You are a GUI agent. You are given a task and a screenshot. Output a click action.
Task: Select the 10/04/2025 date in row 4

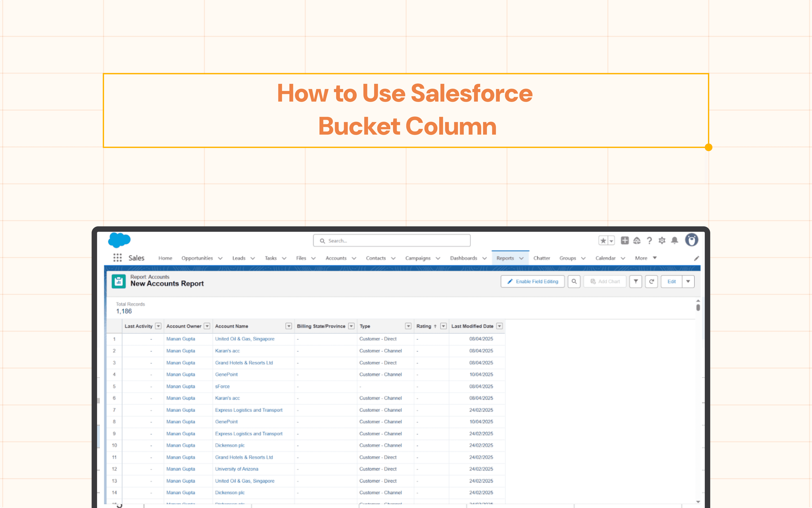481,374
